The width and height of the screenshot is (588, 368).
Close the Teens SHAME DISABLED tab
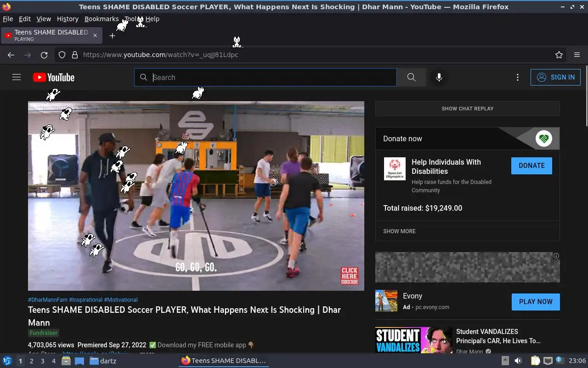point(95,35)
